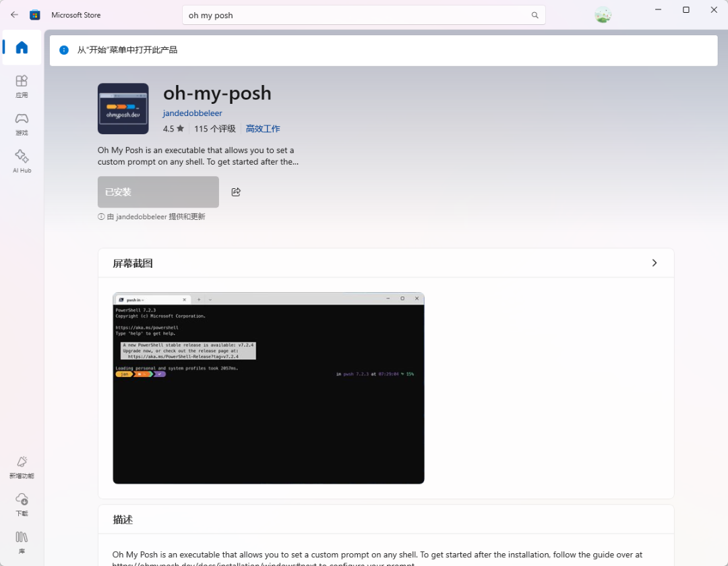Click the 屏幕截图 section heading

click(133, 264)
